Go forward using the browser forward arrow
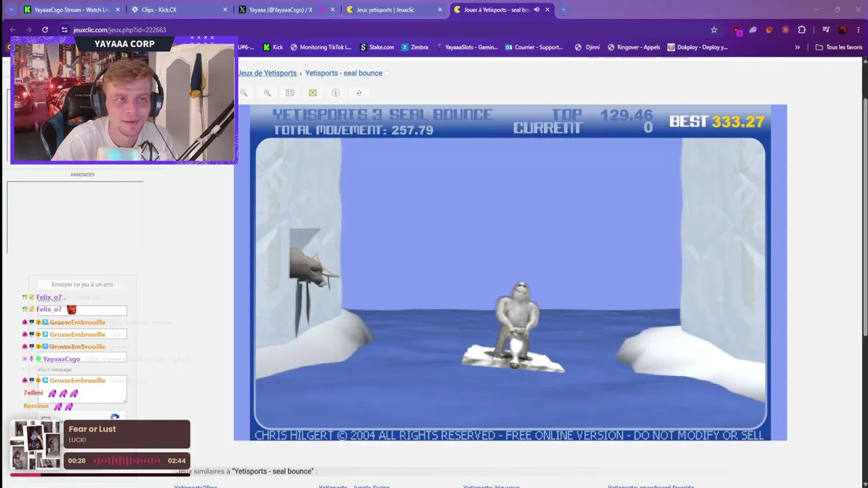Screen dimensions: 868x488 coord(28,30)
